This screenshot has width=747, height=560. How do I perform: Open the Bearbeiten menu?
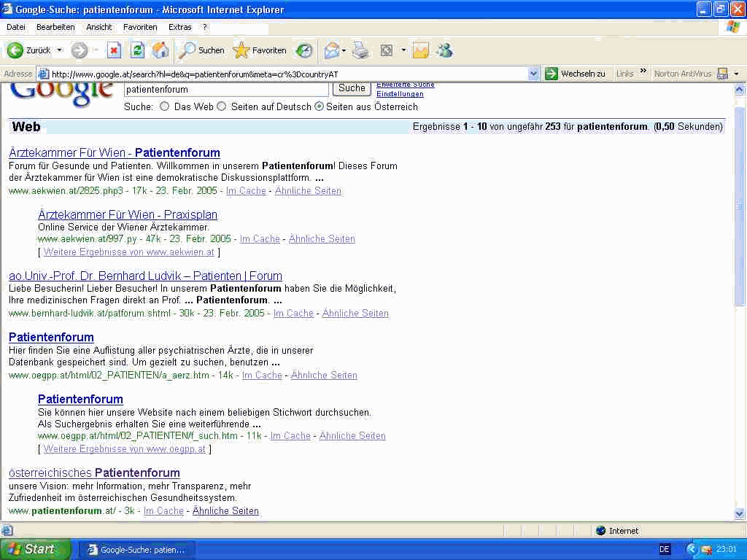[x=55, y=27]
